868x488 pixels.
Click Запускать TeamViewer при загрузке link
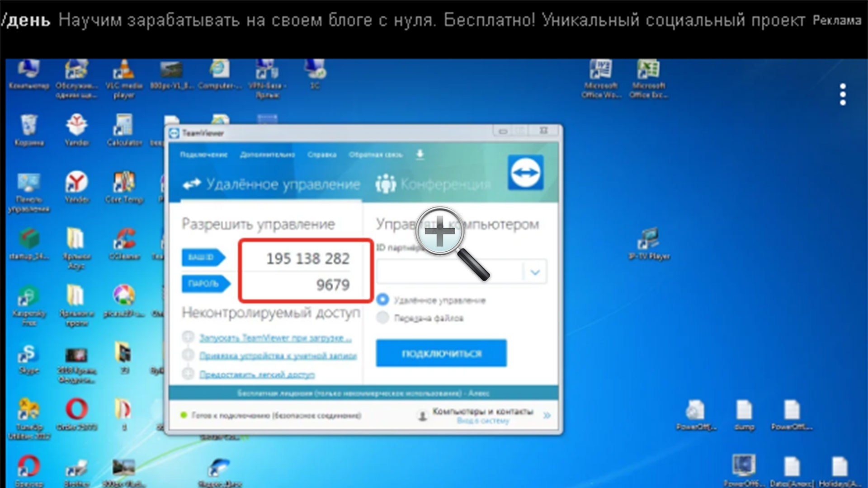point(275,338)
